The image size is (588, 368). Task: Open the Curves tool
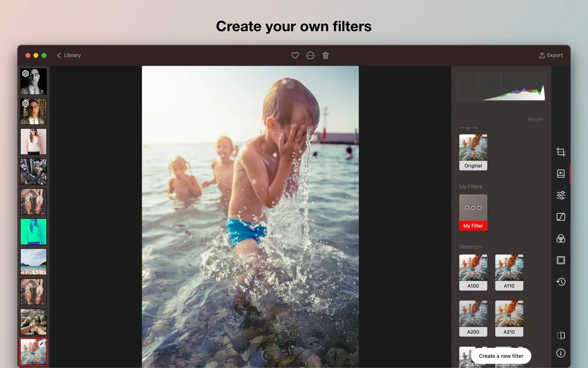click(x=561, y=217)
